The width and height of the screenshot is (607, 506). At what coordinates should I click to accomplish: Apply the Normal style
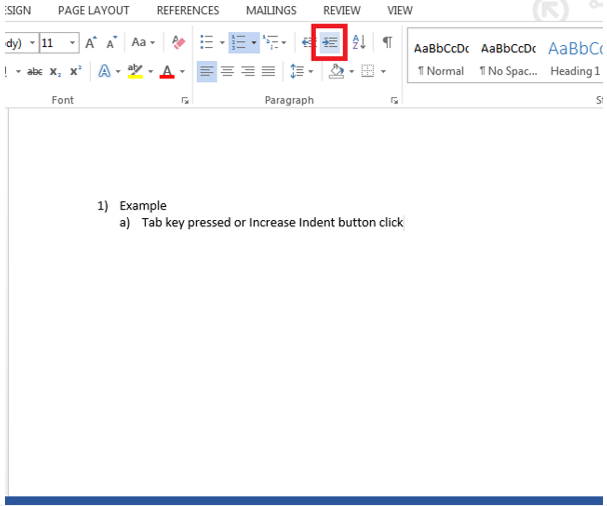tap(441, 59)
